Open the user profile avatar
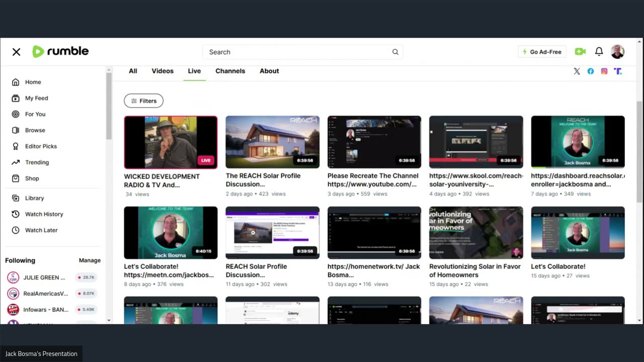The height and width of the screenshot is (362, 644). point(617,51)
